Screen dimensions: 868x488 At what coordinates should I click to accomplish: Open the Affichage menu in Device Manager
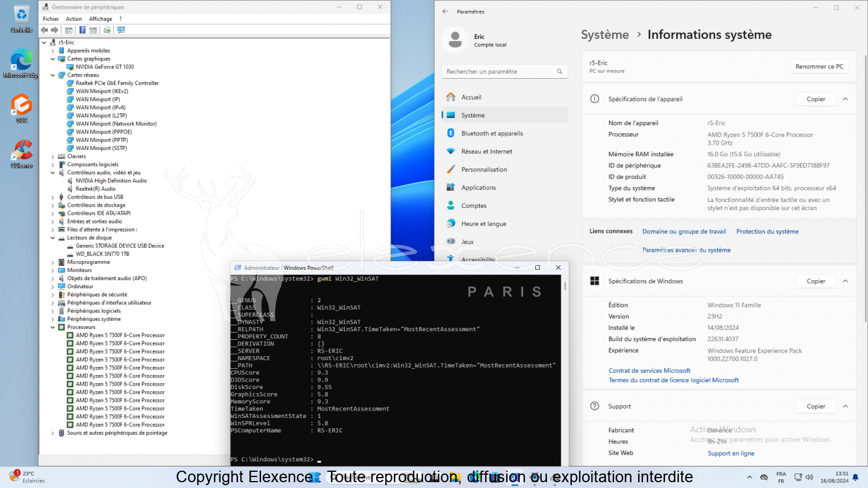101,19
